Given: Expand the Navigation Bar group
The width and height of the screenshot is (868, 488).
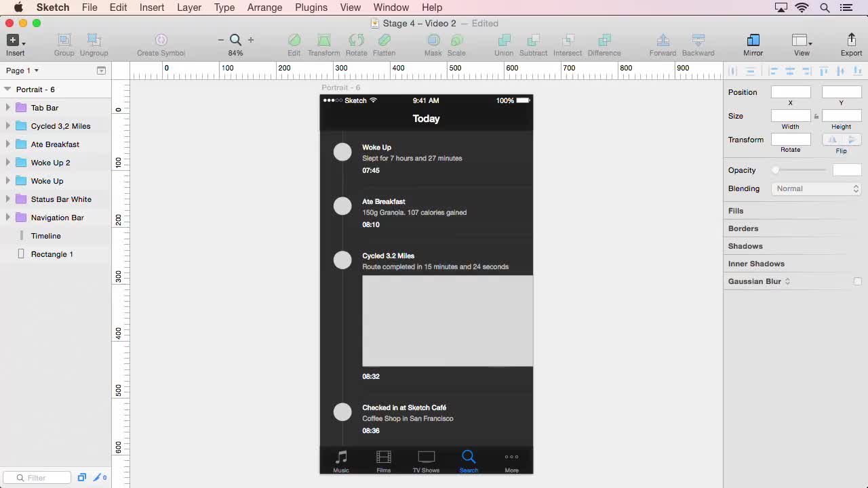Looking at the screenshot, I should coord(7,217).
